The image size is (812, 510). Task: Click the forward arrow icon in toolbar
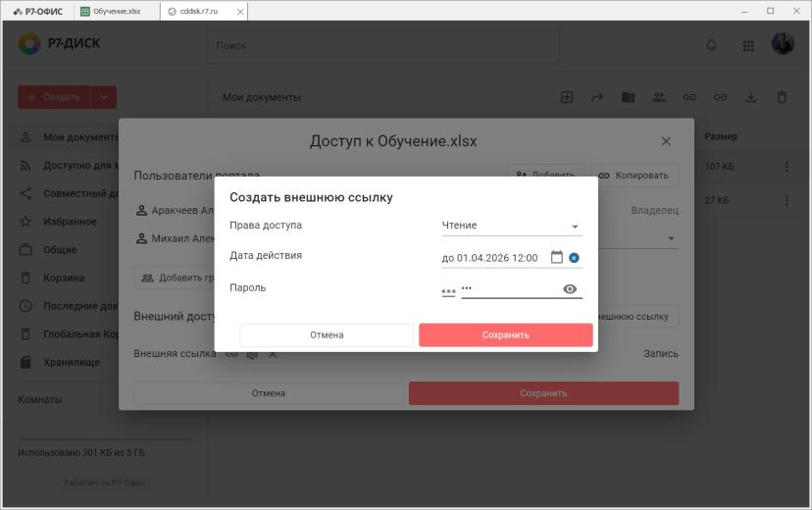click(x=597, y=97)
